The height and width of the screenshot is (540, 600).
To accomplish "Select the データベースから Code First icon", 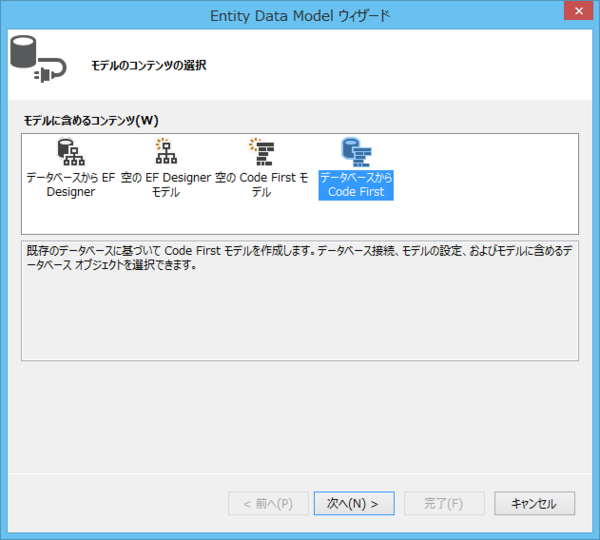I will tap(356, 152).
